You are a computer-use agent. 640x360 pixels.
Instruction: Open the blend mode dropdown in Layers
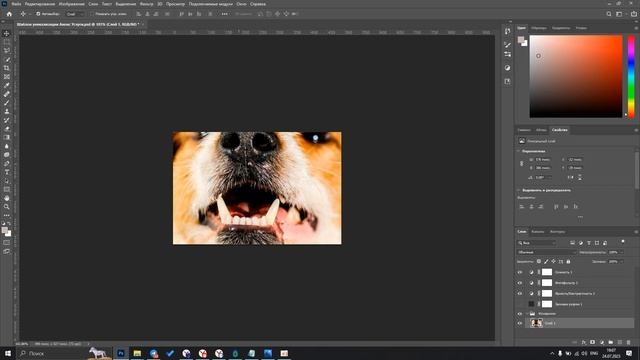coord(546,252)
